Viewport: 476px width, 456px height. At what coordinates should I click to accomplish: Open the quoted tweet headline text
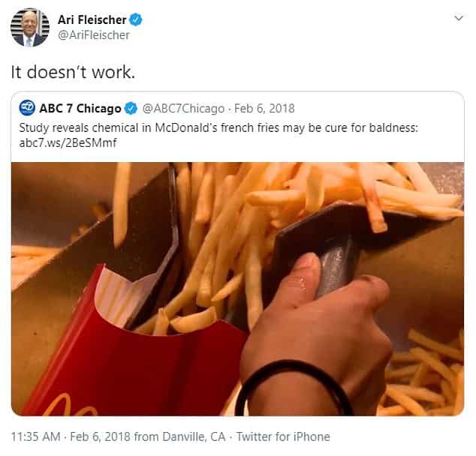pos(218,127)
